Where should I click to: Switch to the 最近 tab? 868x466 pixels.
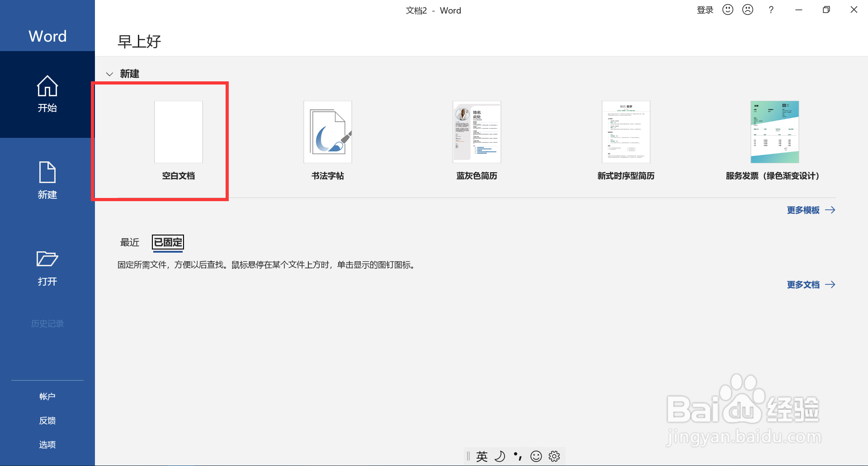[130, 242]
